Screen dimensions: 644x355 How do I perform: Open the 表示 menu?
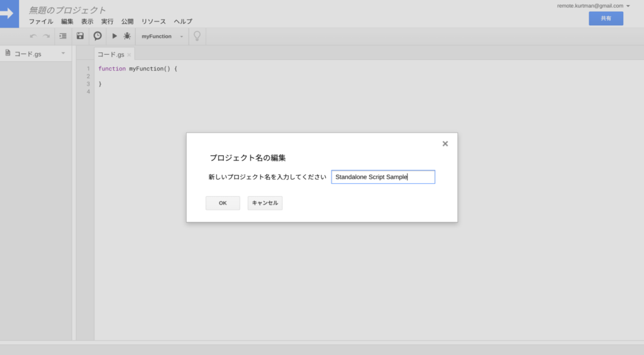point(87,21)
